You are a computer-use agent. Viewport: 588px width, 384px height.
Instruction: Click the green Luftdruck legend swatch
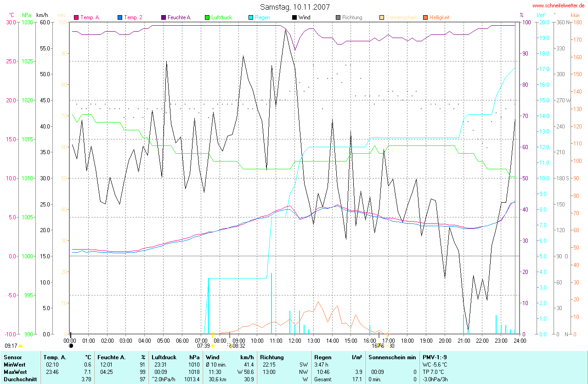click(207, 17)
